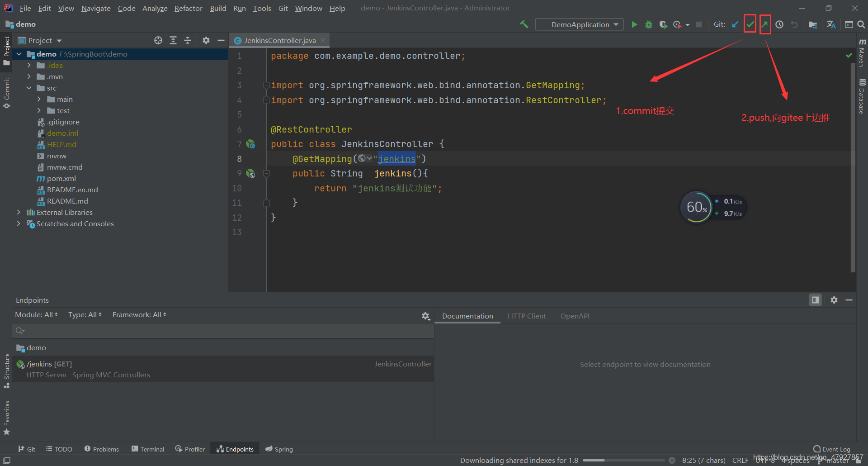868x466 pixels.
Task: Click the Git rollback undo icon
Action: tap(794, 24)
